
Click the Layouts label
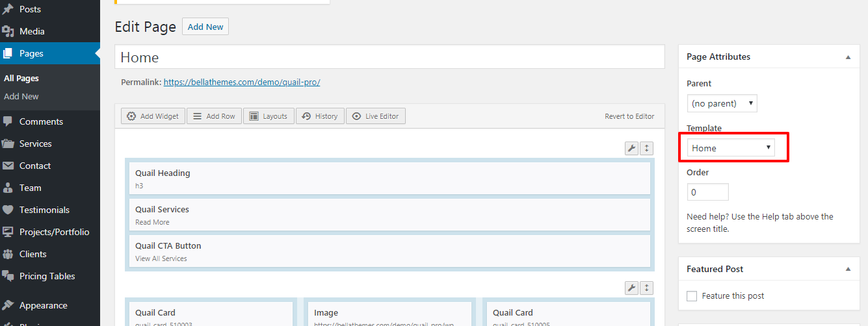point(275,116)
